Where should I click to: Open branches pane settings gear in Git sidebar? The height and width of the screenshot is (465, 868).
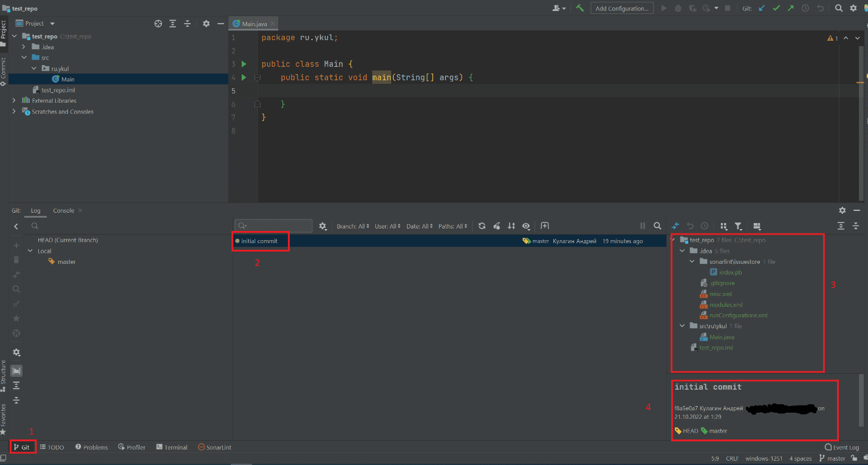(x=16, y=353)
